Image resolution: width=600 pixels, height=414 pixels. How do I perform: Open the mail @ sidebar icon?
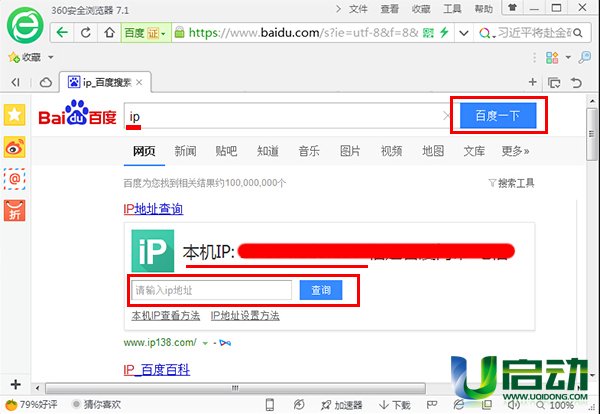[15, 179]
